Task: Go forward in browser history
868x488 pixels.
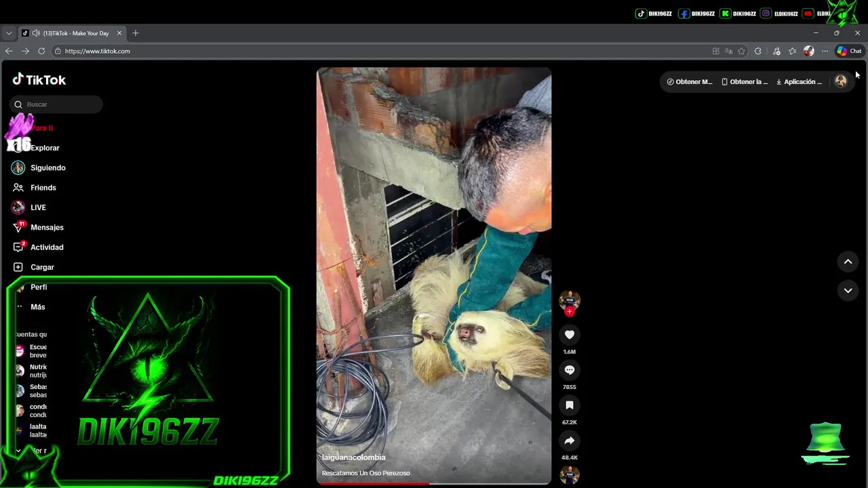Action: [x=25, y=51]
